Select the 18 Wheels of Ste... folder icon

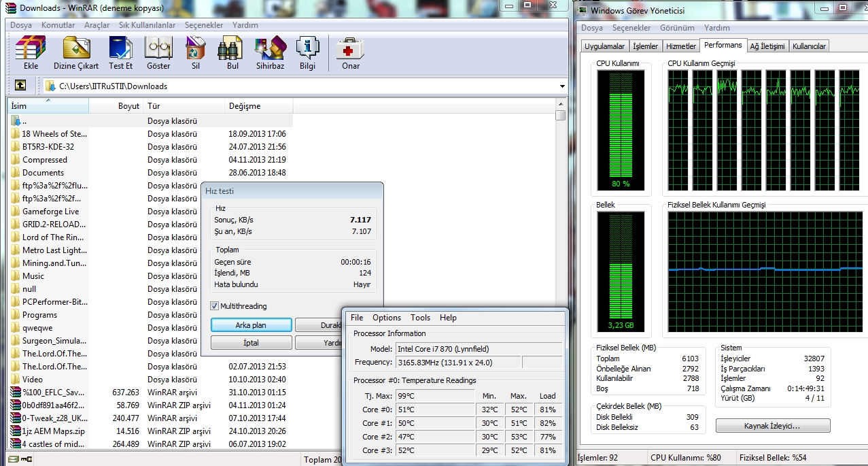pyautogui.click(x=16, y=134)
